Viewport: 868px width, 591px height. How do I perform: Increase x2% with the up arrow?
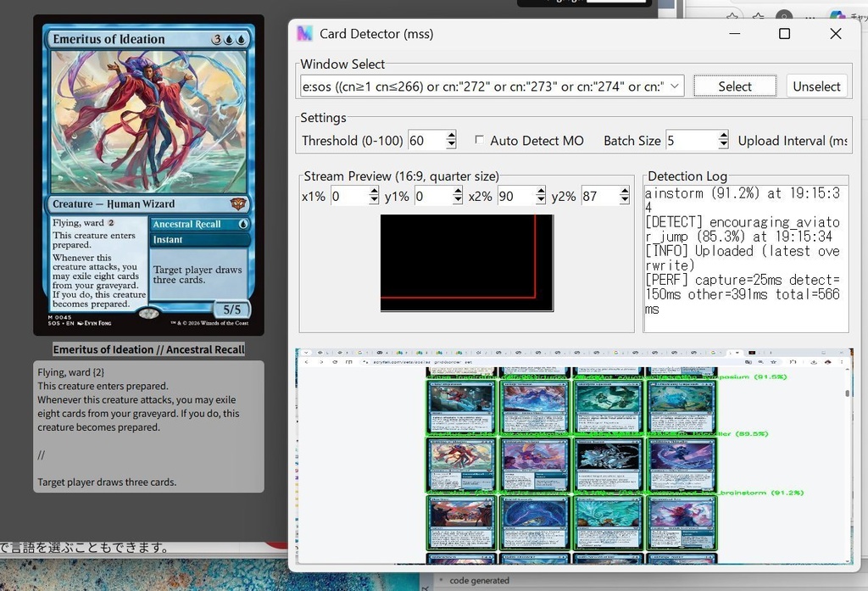pyautogui.click(x=541, y=191)
